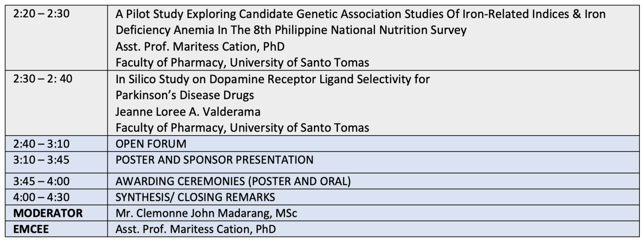The height and width of the screenshot is (242, 644).
Task: Click Faculty of Pharmacy under Valderama
Action: coord(242,127)
